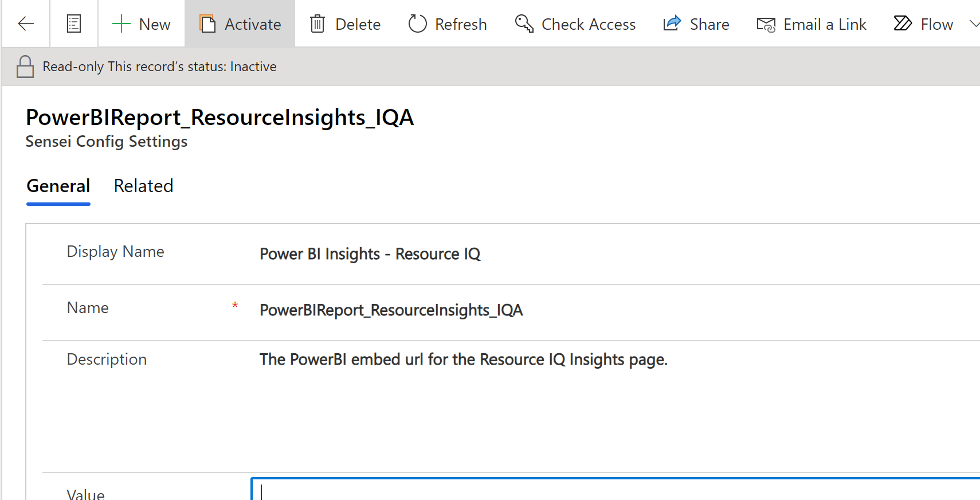Share this record

point(696,24)
